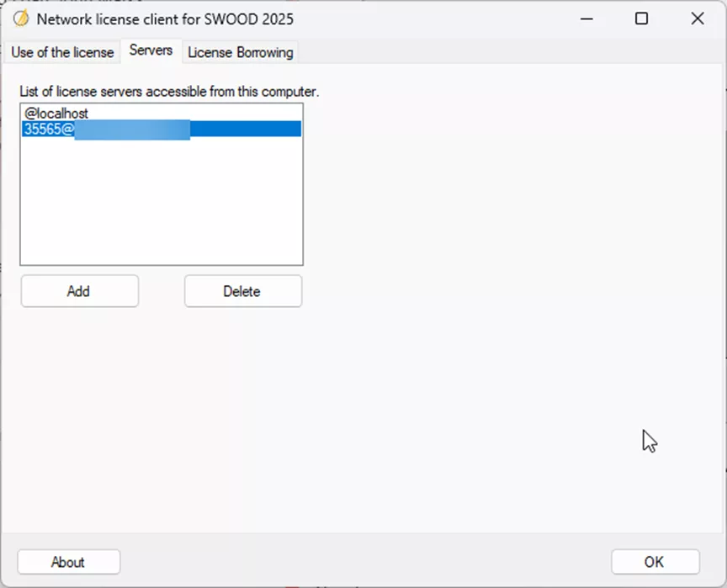Delete the selected license server
Image resolution: width=727 pixels, height=588 pixels.
[x=242, y=291]
